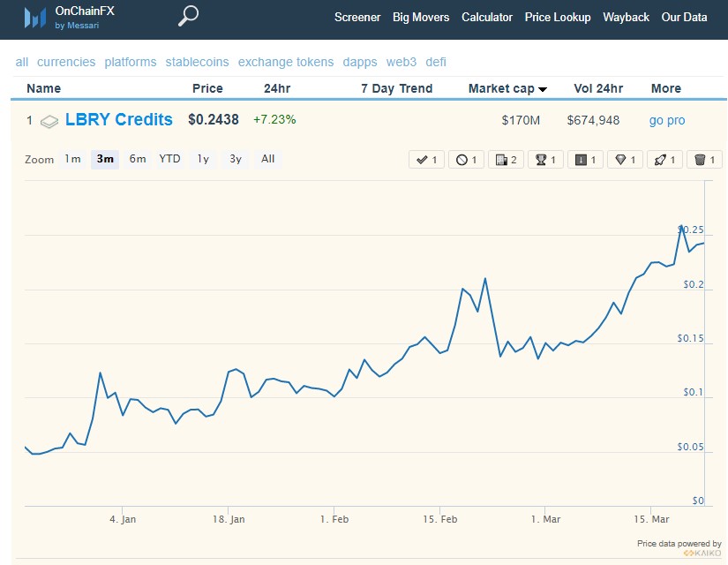Filter by currencies category
The height and width of the screenshot is (565, 728).
(x=66, y=62)
